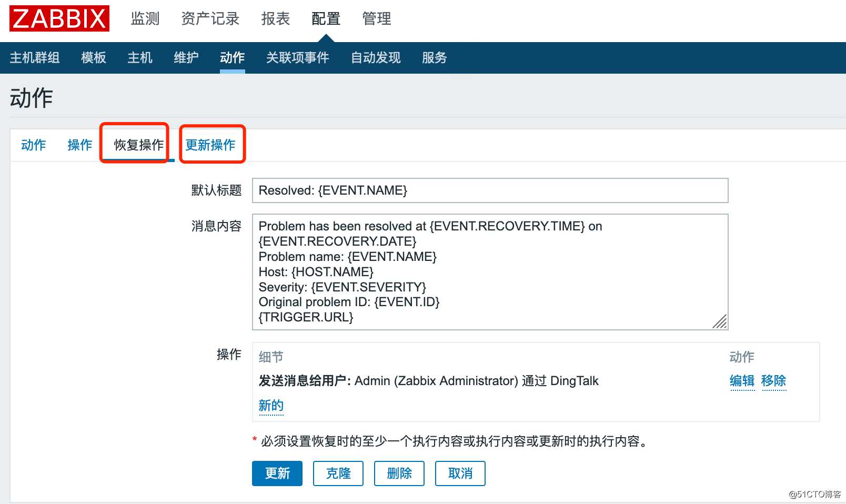The image size is (846, 504).
Task: Go to 关联项事件 submenu
Action: click(x=298, y=57)
